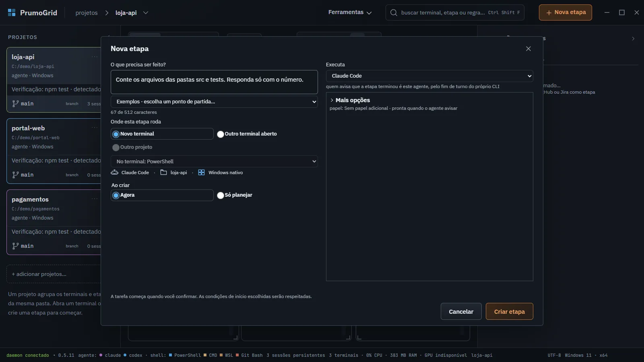
Task: Click the Windows nativo icon
Action: pos(202,172)
